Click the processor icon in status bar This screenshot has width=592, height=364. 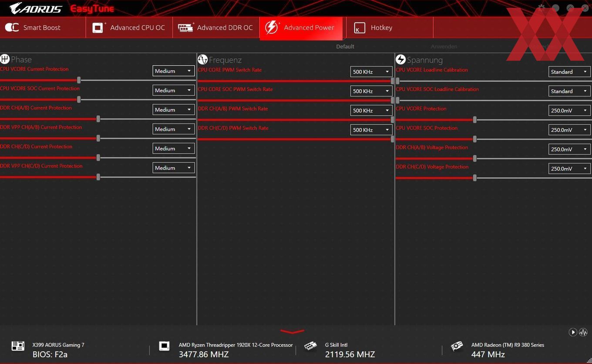[x=164, y=346]
